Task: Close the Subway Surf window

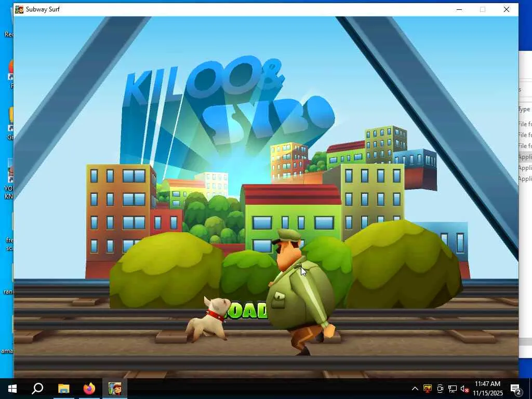Action: click(x=507, y=9)
